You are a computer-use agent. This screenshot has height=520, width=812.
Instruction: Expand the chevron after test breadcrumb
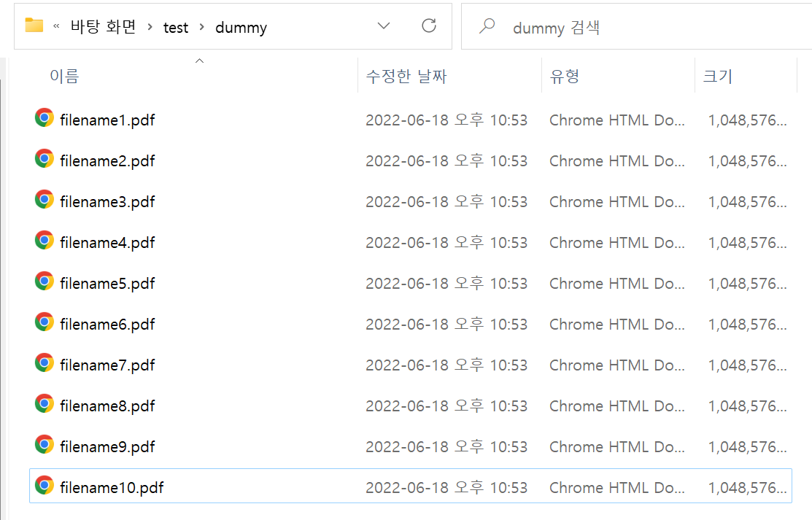click(202, 28)
